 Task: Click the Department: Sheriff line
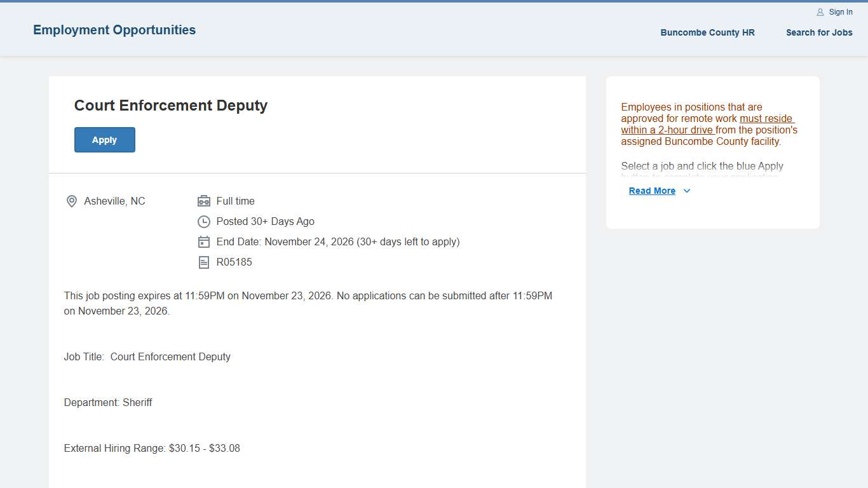[108, 403]
